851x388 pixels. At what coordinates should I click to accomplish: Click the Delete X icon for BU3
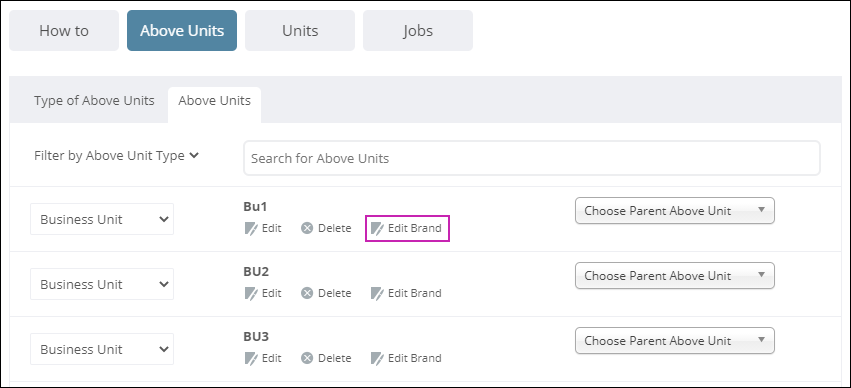[x=307, y=359]
